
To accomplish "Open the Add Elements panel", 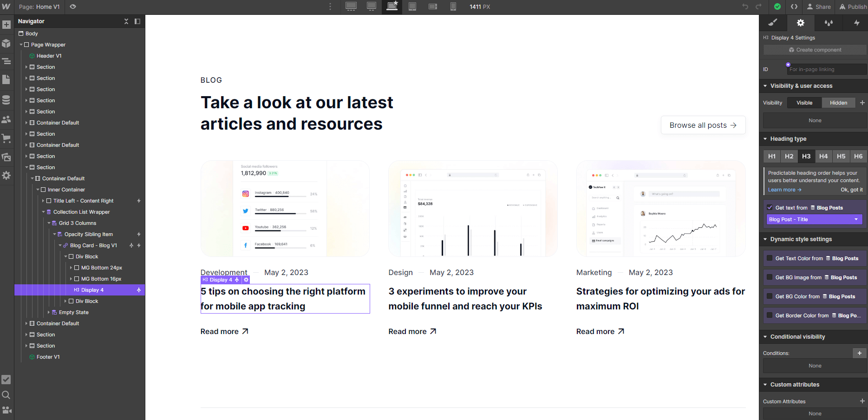I will click(x=7, y=24).
